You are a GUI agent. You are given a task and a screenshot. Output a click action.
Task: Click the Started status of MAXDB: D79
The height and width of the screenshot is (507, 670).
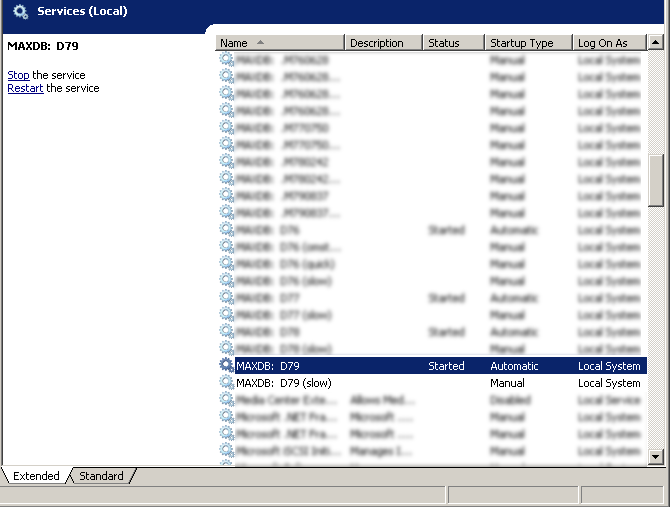pos(446,366)
